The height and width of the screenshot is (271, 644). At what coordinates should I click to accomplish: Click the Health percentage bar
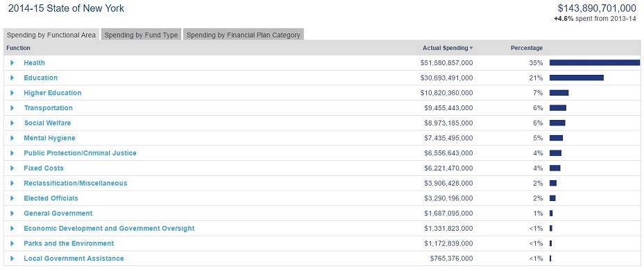(x=595, y=63)
